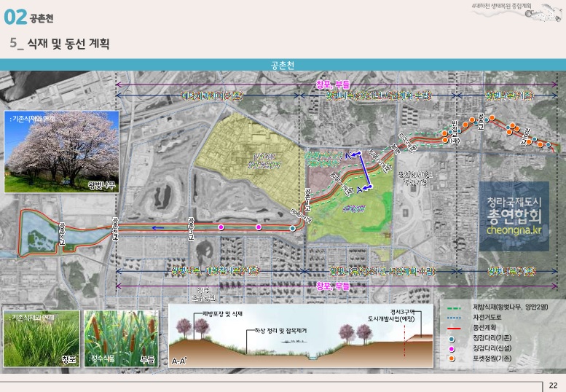Click the magenta circle legend symbol

click(x=452, y=349)
